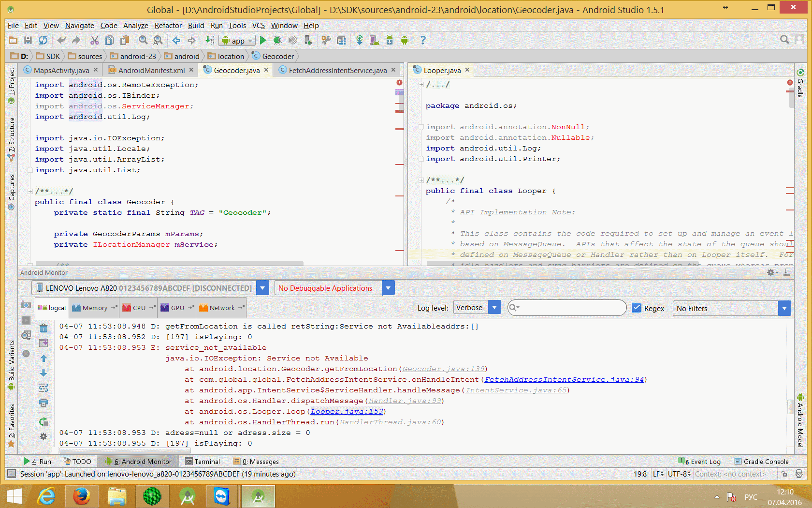Print the logcat output with the printer icon
The height and width of the screenshot is (508, 812).
pos(43,403)
